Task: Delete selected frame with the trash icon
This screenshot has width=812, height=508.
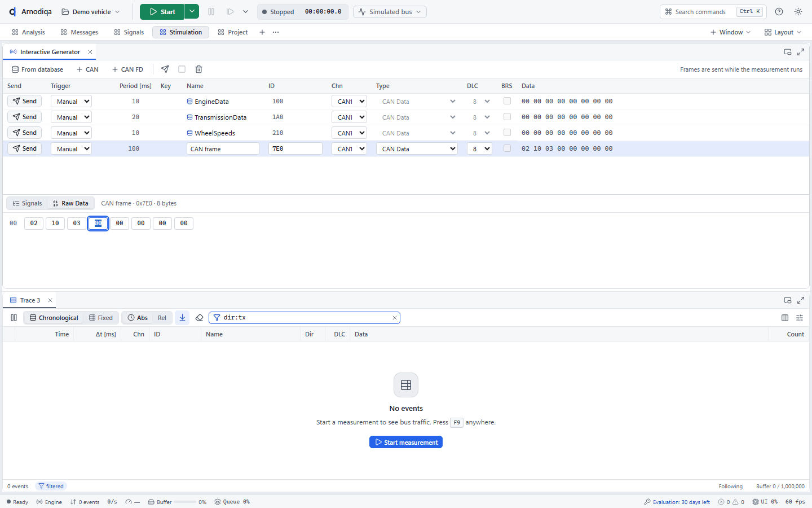Action: click(198, 69)
